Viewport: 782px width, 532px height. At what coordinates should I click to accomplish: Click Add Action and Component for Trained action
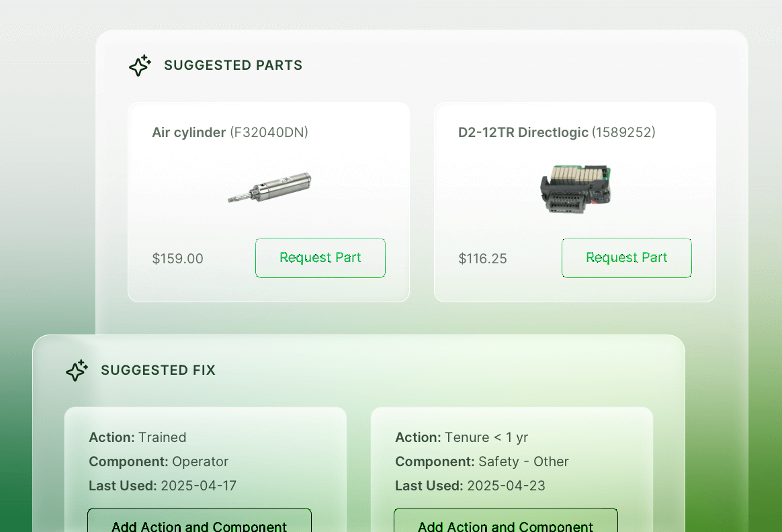[199, 525]
